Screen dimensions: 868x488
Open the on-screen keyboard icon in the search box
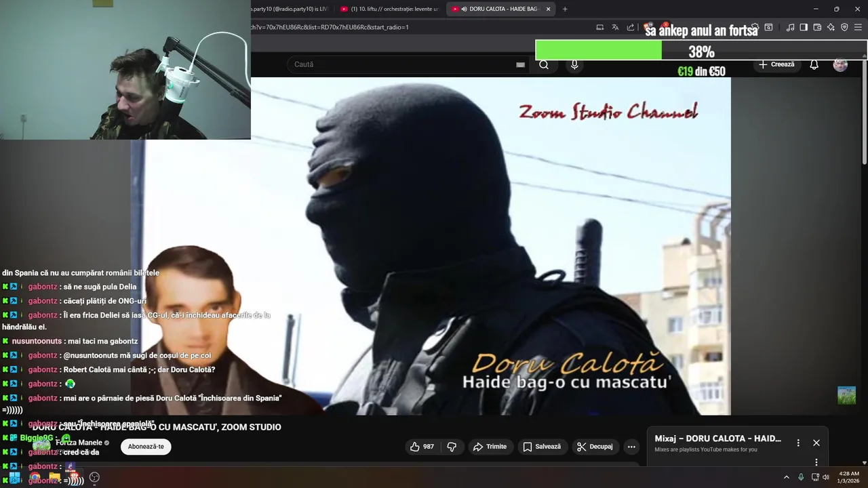pos(520,64)
